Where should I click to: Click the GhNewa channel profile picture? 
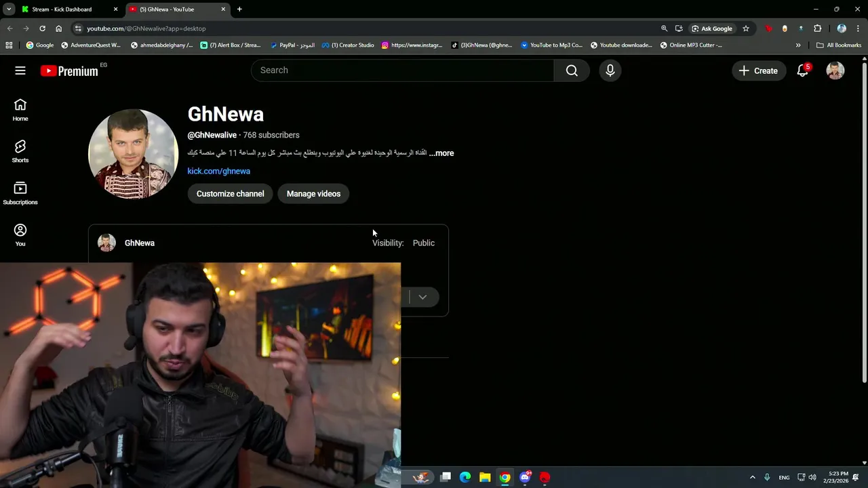click(x=134, y=154)
